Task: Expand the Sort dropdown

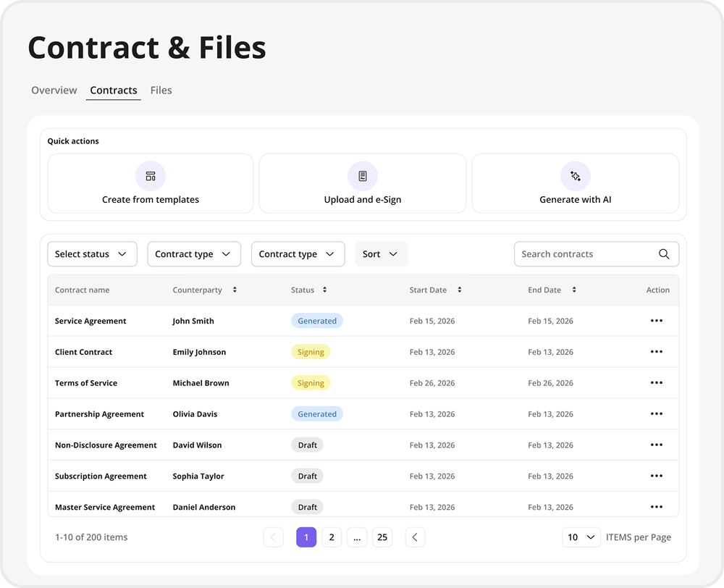Action: (382, 254)
